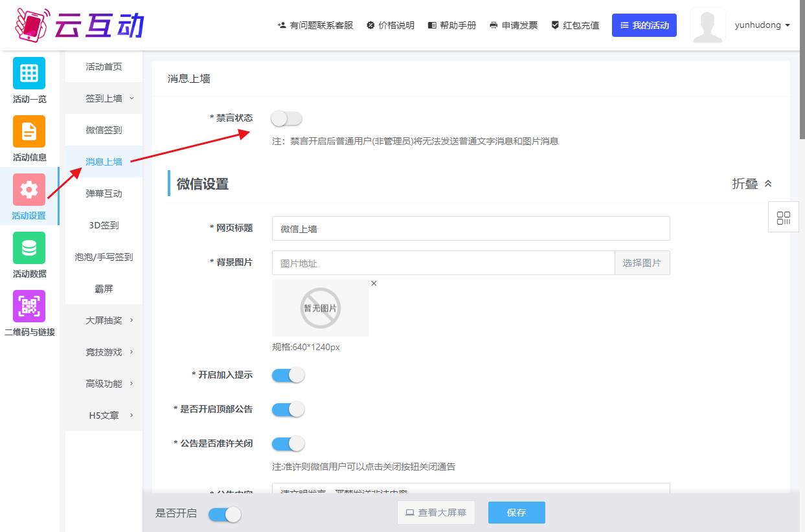Click the 选择图片 button
Viewport: 805px width, 532px height.
click(642, 263)
